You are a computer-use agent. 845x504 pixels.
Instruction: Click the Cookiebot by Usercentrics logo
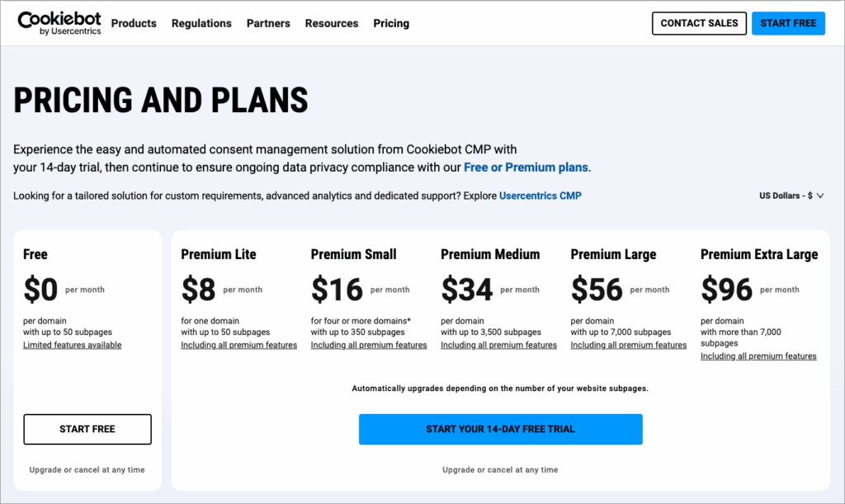[59, 23]
